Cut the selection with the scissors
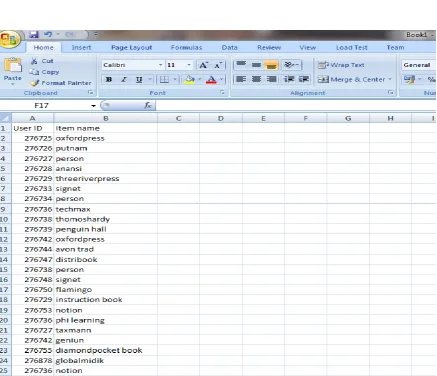This screenshot has width=437, height=376. (34, 61)
